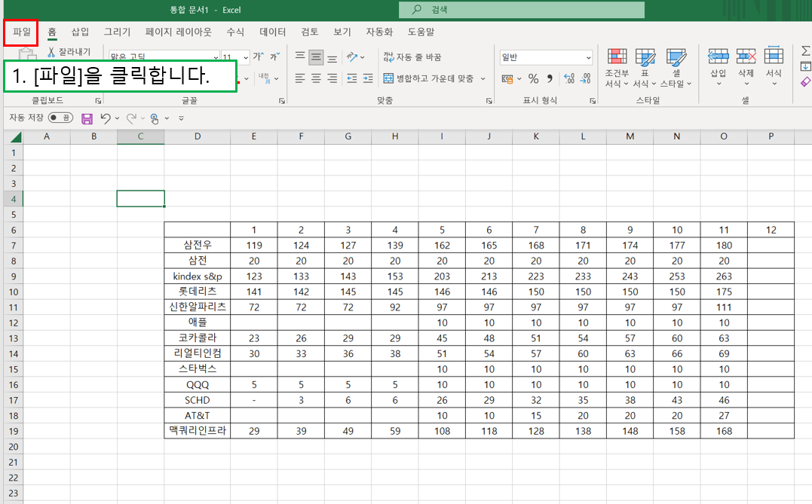Switch to the 삽입 ribbon tab
Screen dimensions: 812x504
click(x=80, y=32)
